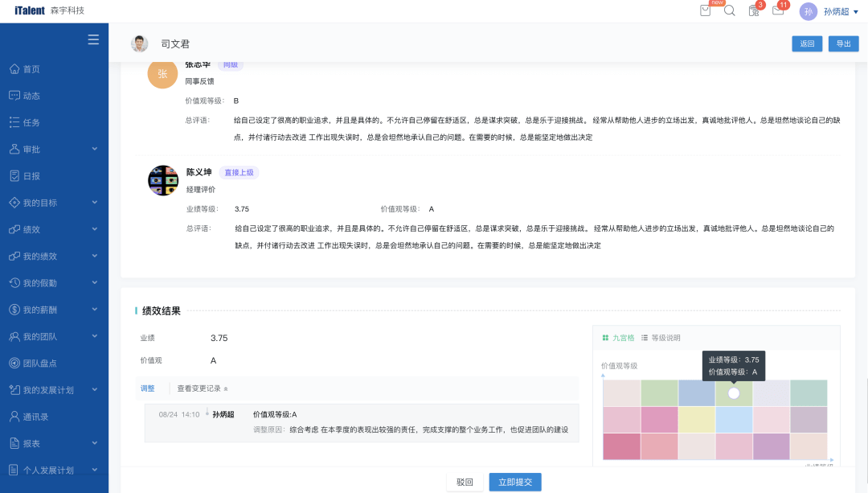Click the white marker circle on the grid
This screenshot has height=493, width=868.
pyautogui.click(x=734, y=393)
